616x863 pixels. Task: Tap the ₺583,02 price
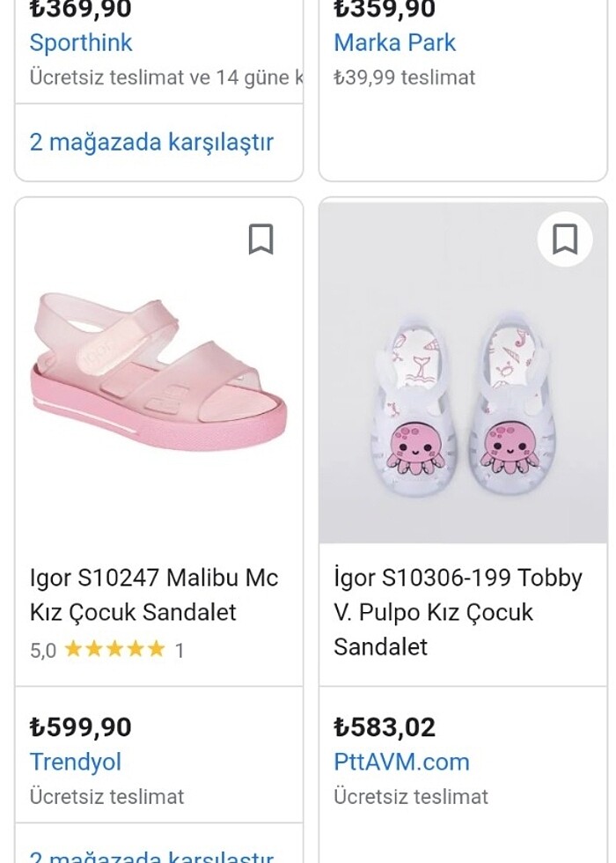(x=385, y=727)
